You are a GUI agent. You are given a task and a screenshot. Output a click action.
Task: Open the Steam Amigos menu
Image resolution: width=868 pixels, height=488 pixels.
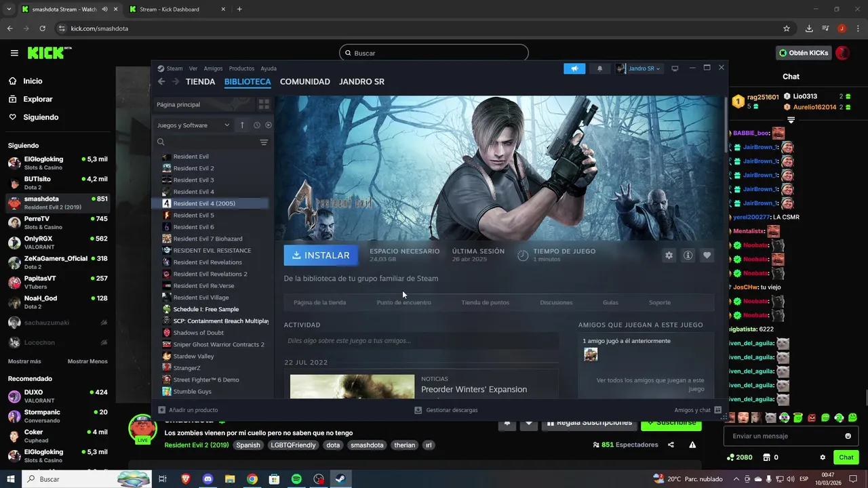[x=213, y=68]
